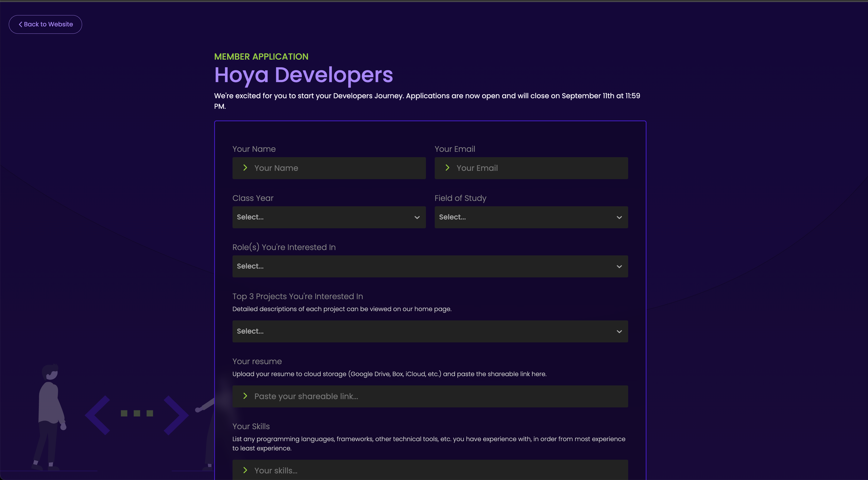Click the MEMBER APPLICATION label

[261, 57]
